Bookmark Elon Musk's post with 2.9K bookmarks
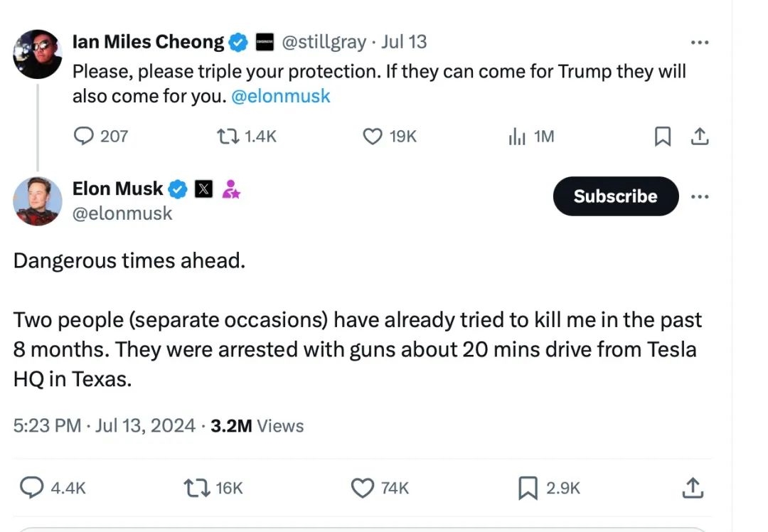Image resolution: width=768 pixels, height=532 pixels. [x=527, y=487]
